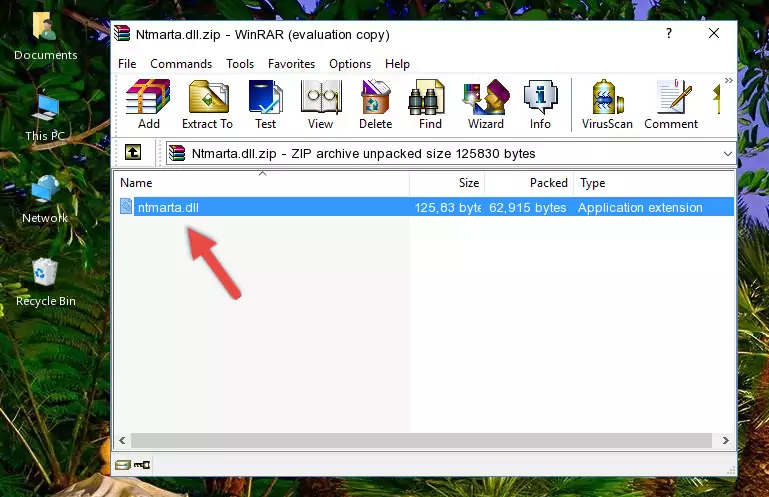The width and height of the screenshot is (769, 497).
Task: Sort files by Size column
Action: [x=447, y=183]
